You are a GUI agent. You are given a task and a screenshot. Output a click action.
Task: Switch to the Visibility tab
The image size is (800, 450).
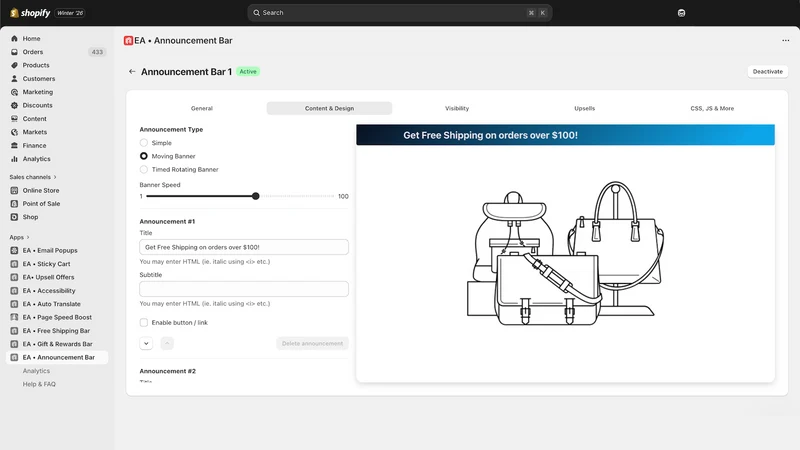pyautogui.click(x=457, y=108)
